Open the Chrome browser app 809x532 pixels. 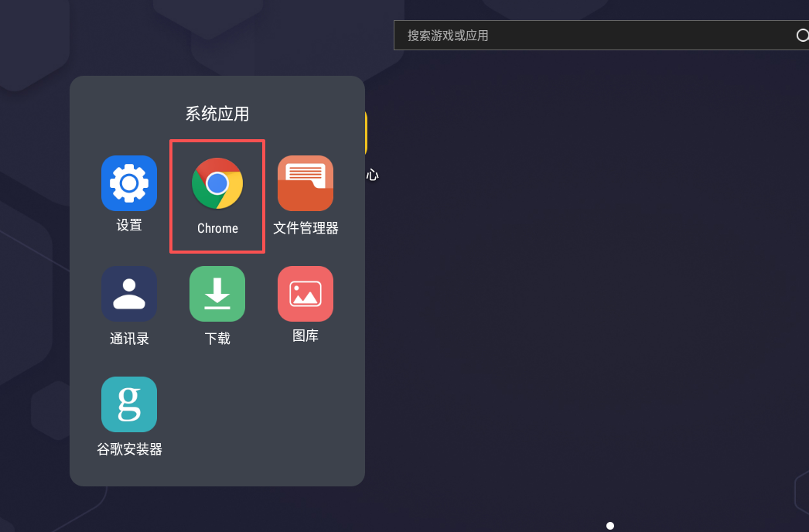click(217, 183)
